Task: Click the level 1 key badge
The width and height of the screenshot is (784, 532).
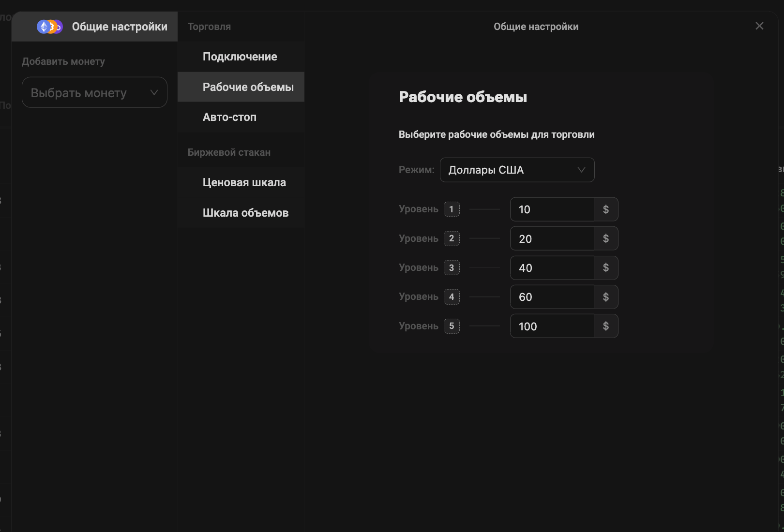Action: click(452, 209)
